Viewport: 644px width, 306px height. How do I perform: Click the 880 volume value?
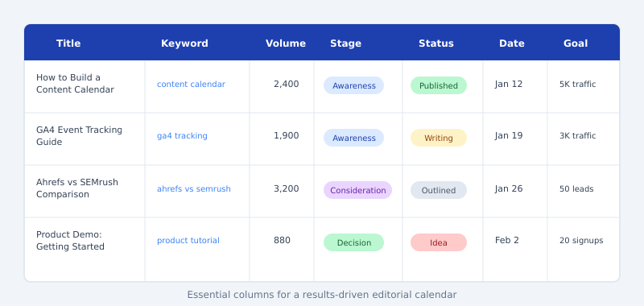coord(282,240)
